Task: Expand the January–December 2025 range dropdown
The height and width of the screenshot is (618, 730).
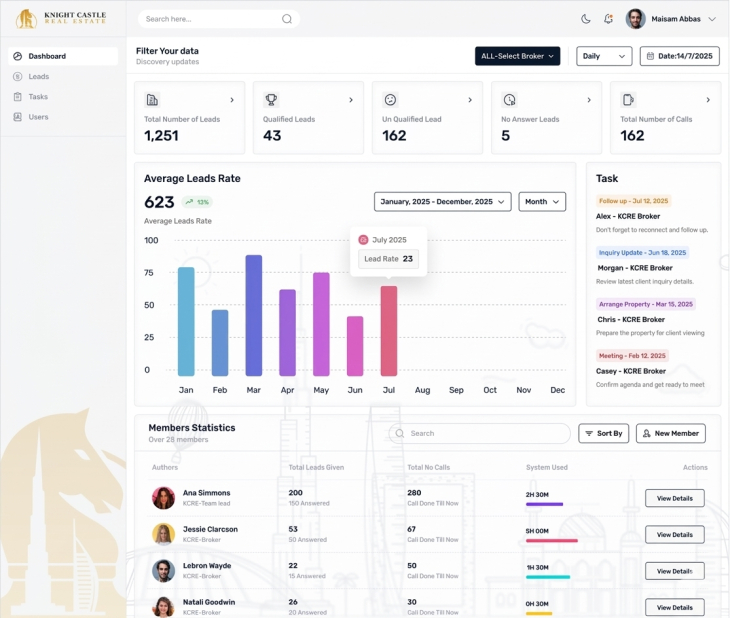Action: [442, 202]
